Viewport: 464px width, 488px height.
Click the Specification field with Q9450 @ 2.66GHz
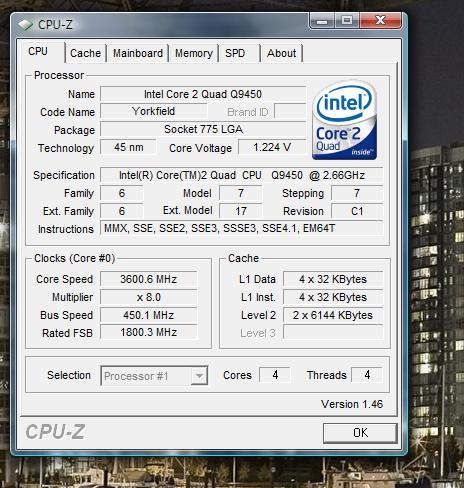pyautogui.click(x=242, y=175)
